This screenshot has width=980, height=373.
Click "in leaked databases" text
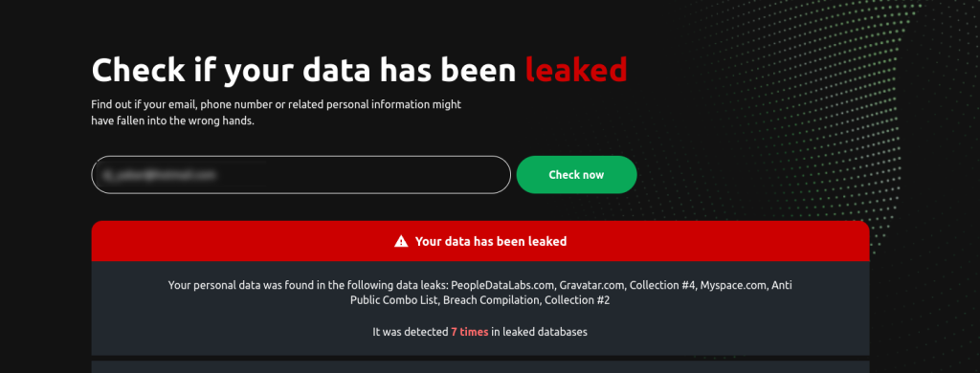point(540,333)
